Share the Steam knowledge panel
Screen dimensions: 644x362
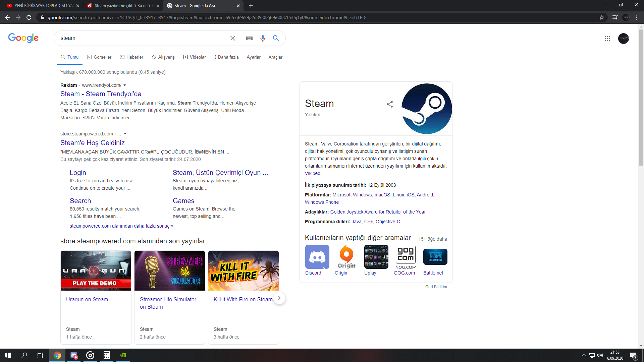coord(390,104)
